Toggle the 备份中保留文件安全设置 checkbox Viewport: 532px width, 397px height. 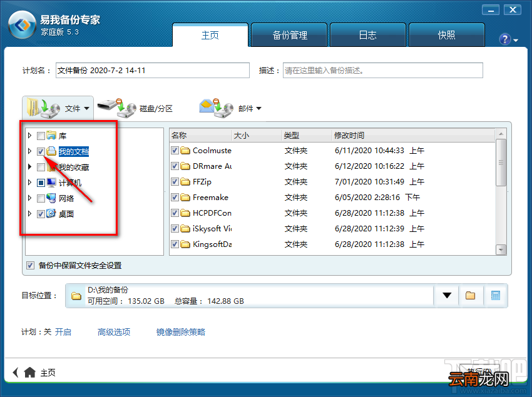[30, 265]
